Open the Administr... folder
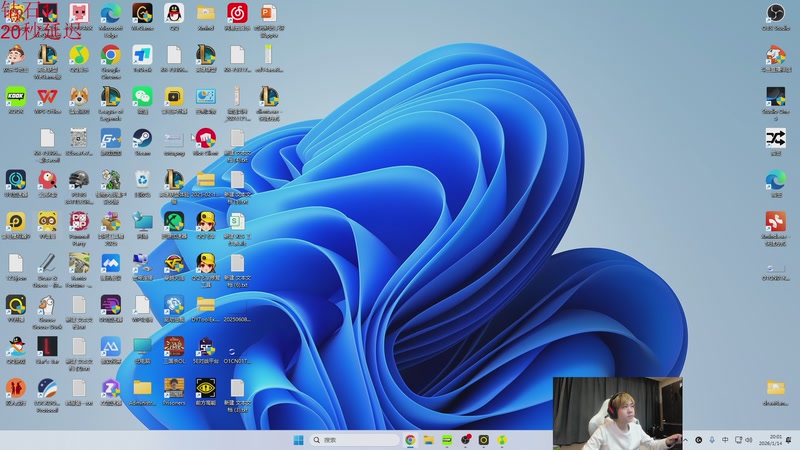800x450 pixels. click(x=142, y=389)
